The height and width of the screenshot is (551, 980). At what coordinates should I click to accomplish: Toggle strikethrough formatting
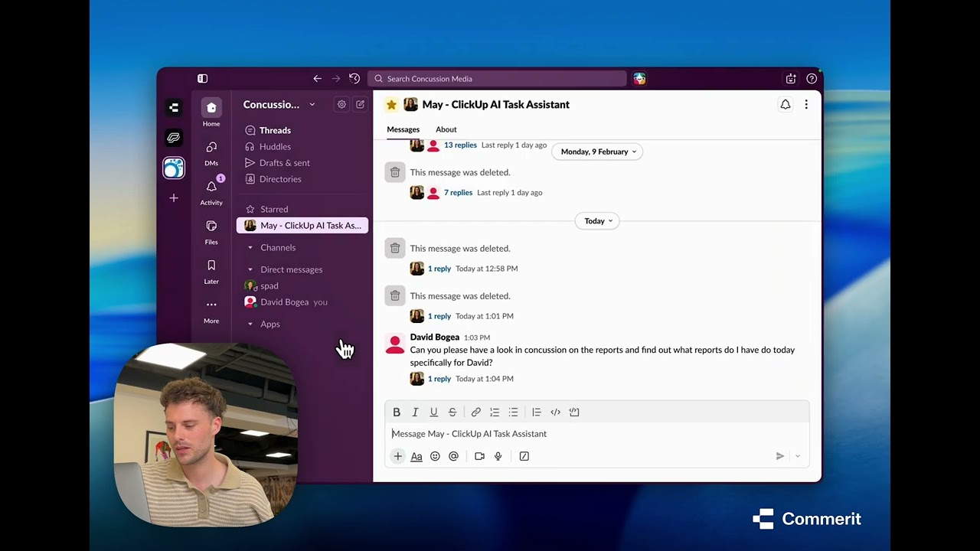(452, 412)
